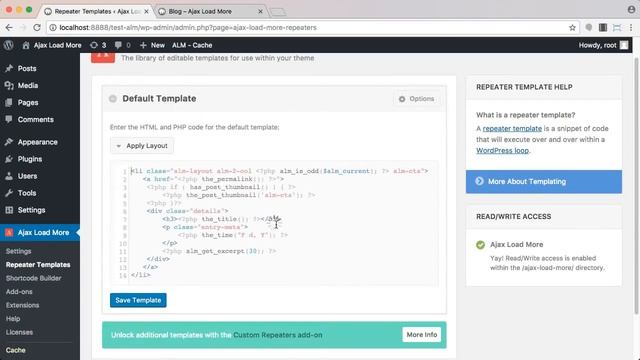This screenshot has width=640, height=360.
Task: Click More About Templating button
Action: point(544,182)
